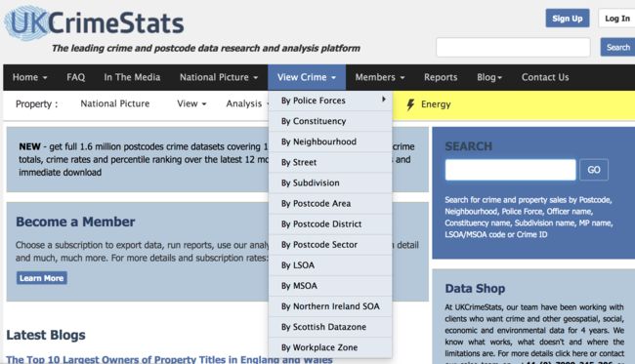Image resolution: width=635 pixels, height=364 pixels.
Task: Select By Neighbourhood from the menu
Action: tap(330, 142)
